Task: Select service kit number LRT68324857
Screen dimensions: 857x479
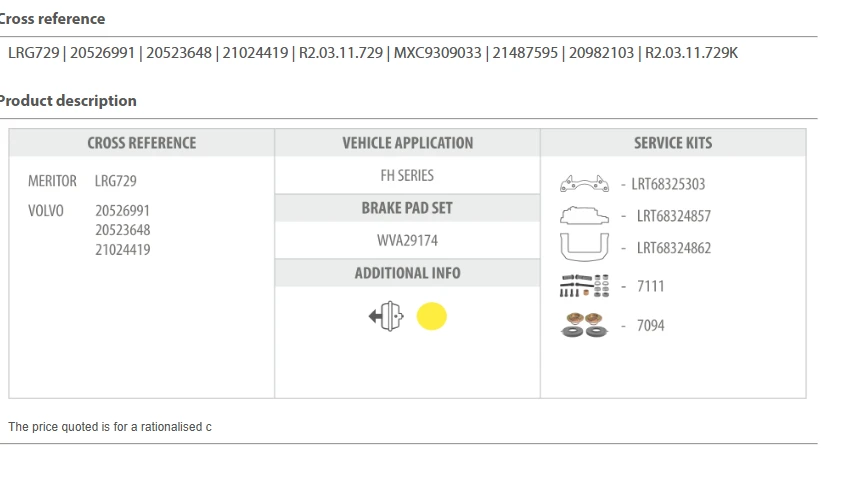Action: click(673, 216)
